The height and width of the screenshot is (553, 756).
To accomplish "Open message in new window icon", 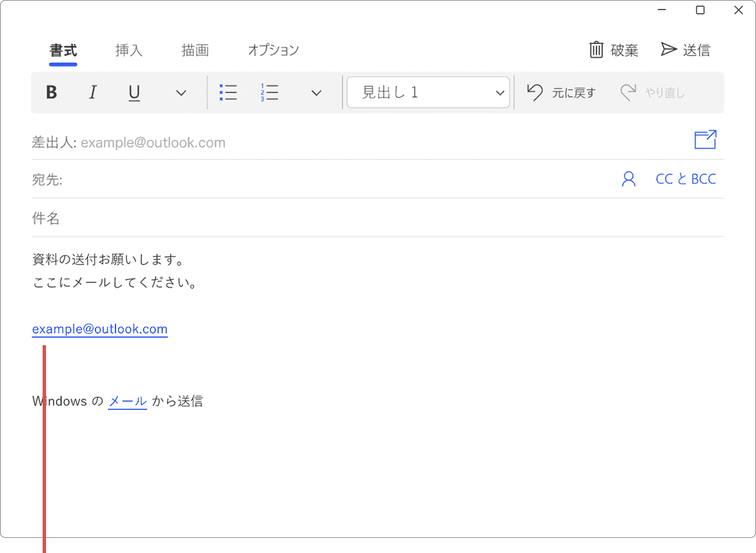I will (705, 140).
